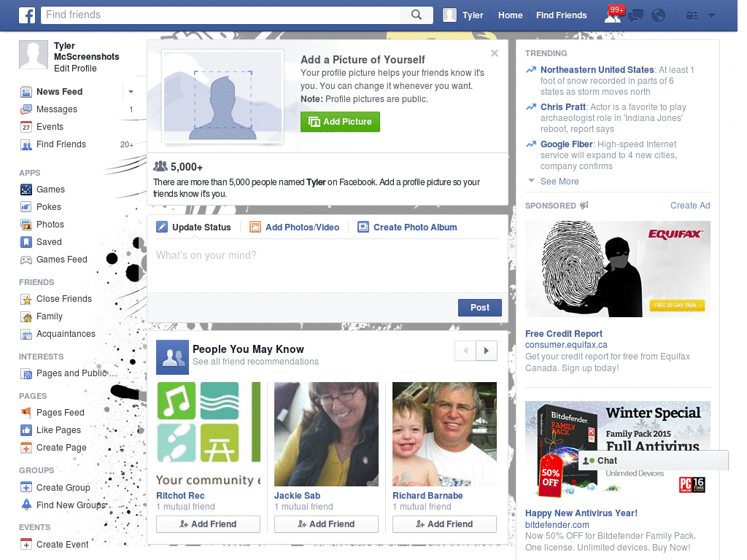Add Richard Barnabe as friend
This screenshot has height=560, width=747.
pyautogui.click(x=444, y=524)
